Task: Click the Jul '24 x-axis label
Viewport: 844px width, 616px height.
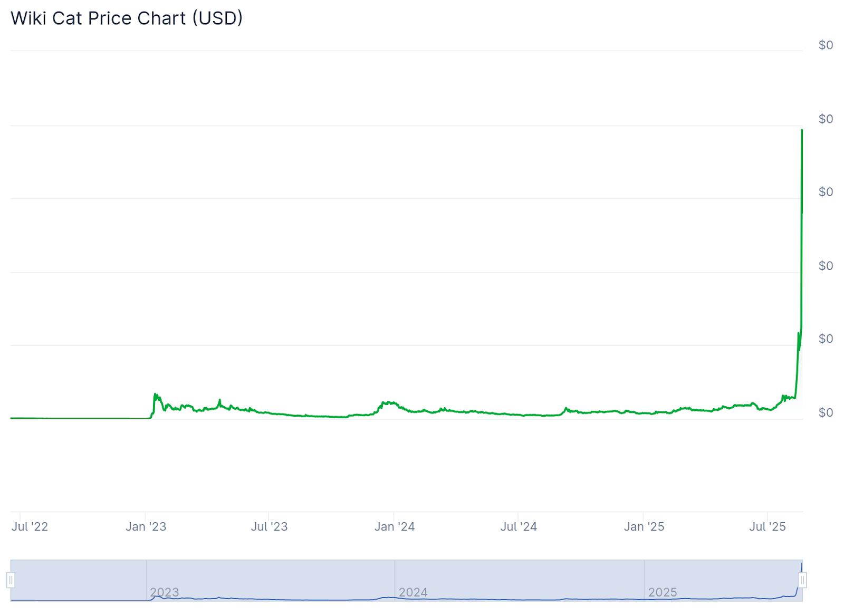Action: tap(519, 526)
